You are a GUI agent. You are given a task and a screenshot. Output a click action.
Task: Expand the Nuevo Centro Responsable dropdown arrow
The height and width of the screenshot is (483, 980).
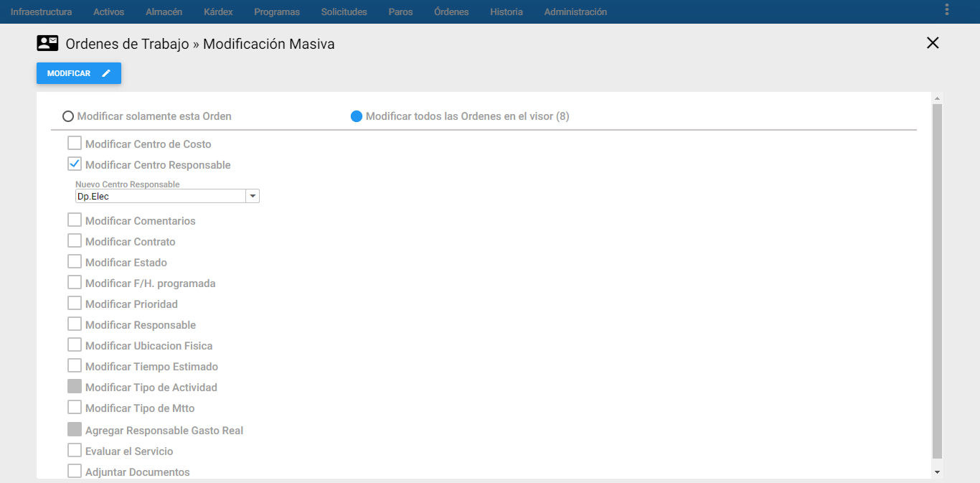[x=252, y=196]
